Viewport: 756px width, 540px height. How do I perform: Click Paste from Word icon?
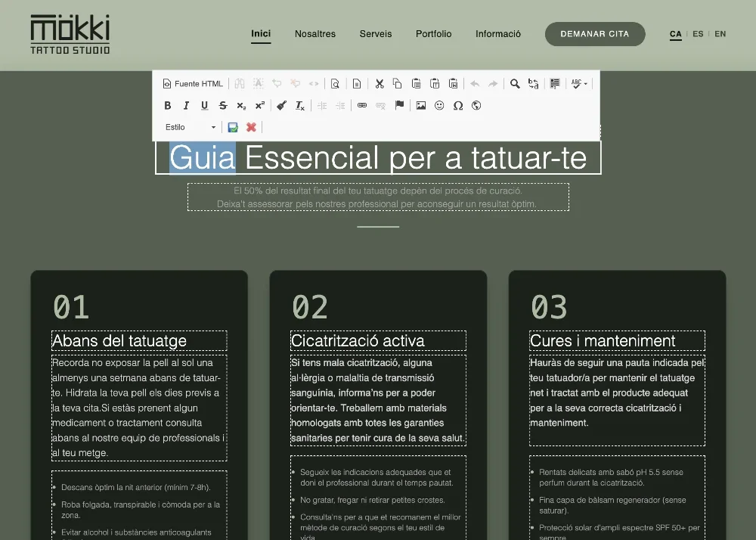[453, 84]
